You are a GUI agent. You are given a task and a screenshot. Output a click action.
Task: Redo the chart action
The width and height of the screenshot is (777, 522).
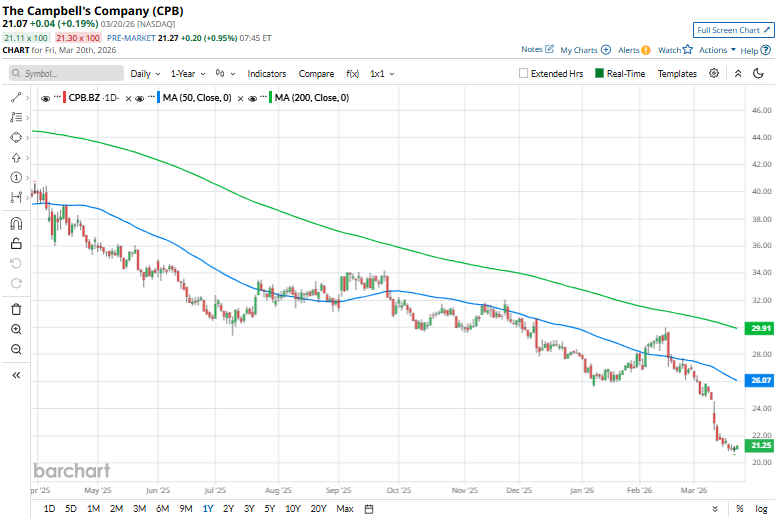point(16,283)
